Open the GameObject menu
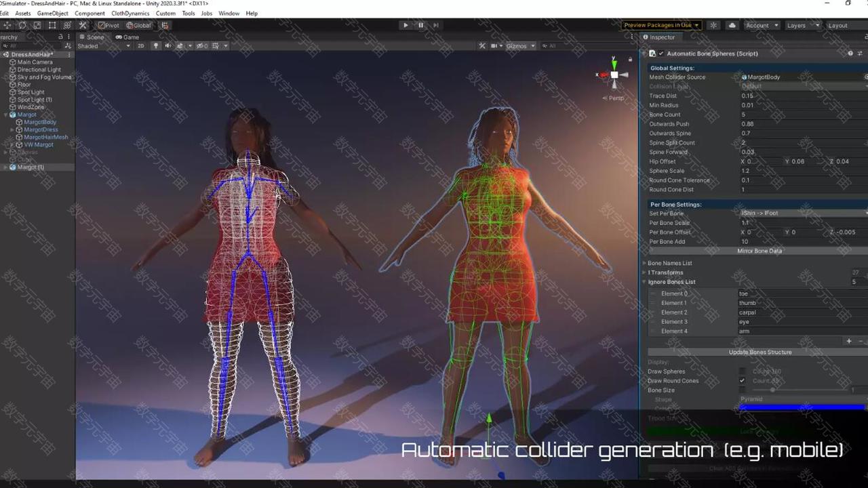Viewport: 868px width, 488px height. click(x=52, y=14)
